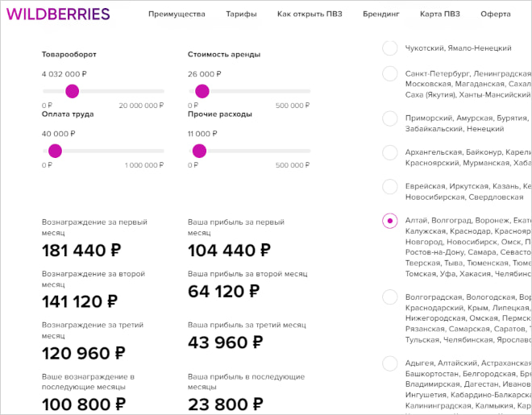The width and height of the screenshot is (532, 415).
Task: Click the Оплата труда slider handle
Action: tap(55, 151)
